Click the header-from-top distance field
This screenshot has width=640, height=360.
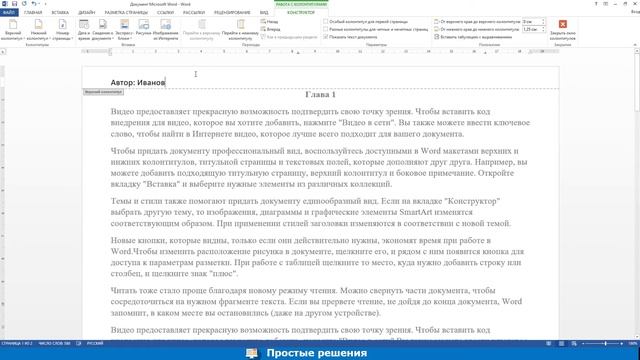pyautogui.click(x=531, y=22)
